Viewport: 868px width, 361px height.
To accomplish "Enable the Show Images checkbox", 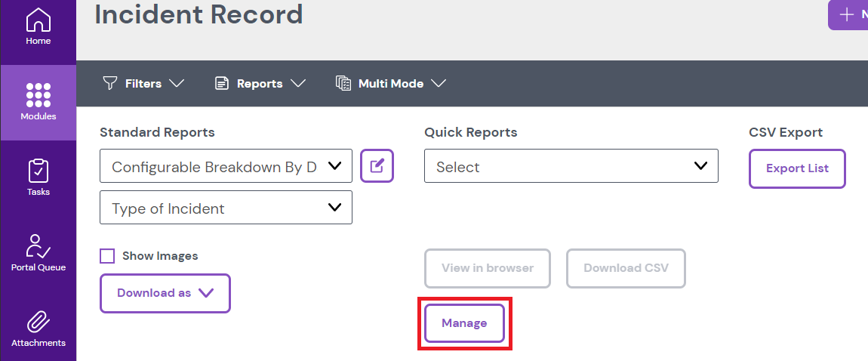I will [x=107, y=256].
